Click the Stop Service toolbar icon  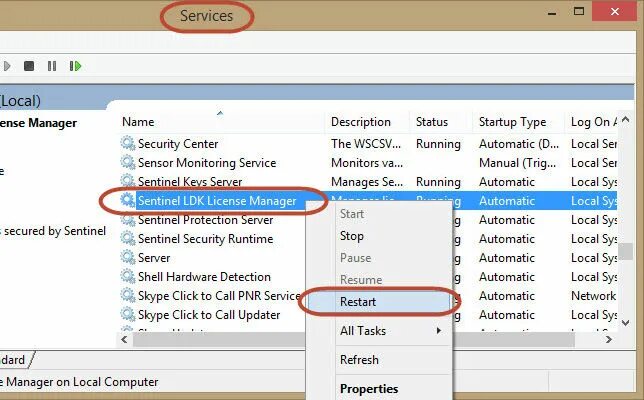click(29, 66)
